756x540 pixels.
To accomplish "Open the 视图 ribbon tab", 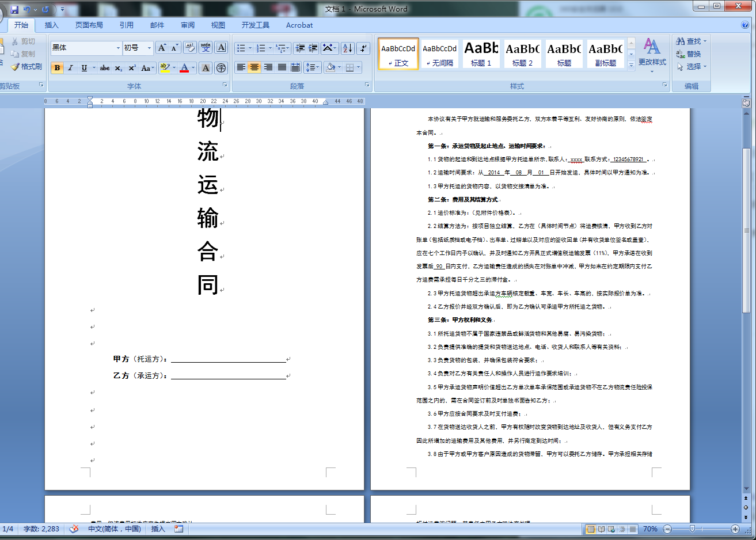I will coord(218,25).
